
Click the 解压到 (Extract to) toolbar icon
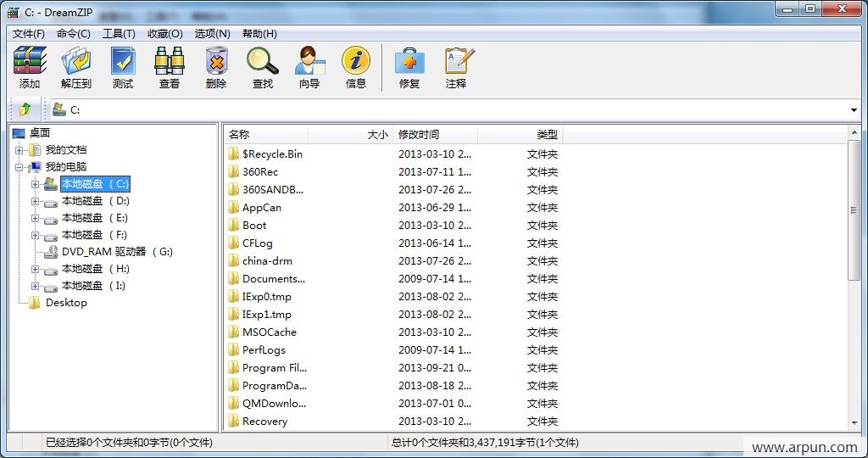tap(75, 60)
